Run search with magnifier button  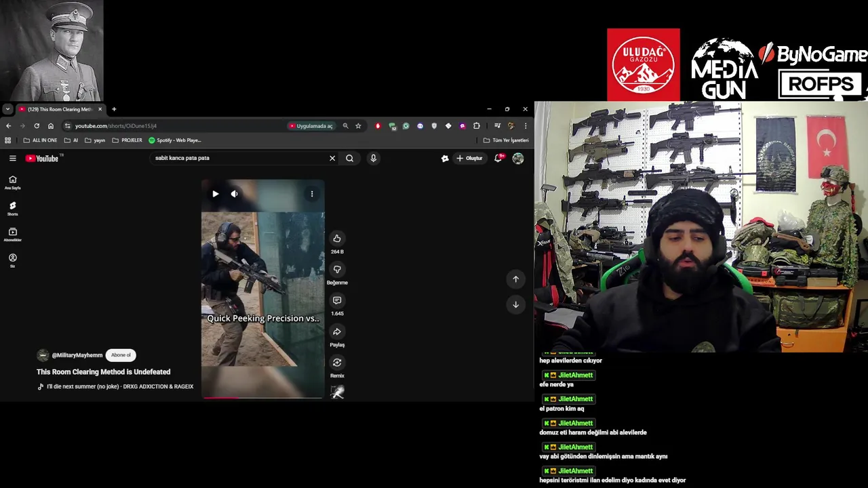click(349, 158)
